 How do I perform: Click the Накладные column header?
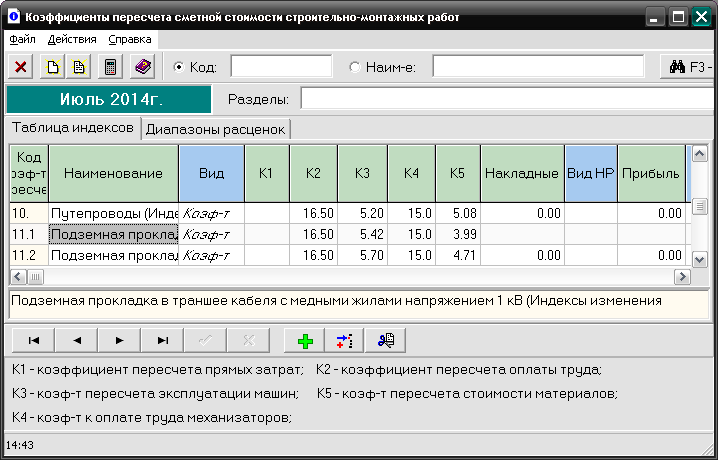coord(522,173)
